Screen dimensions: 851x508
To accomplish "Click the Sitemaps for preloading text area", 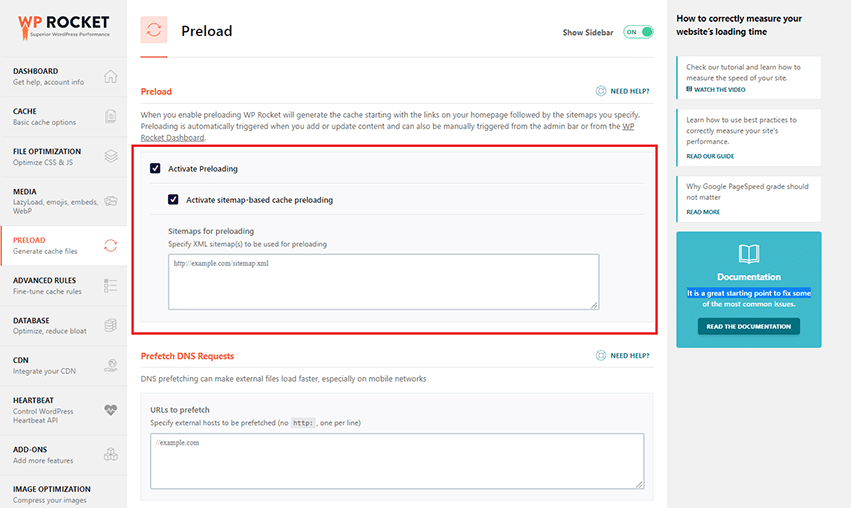I will [383, 282].
